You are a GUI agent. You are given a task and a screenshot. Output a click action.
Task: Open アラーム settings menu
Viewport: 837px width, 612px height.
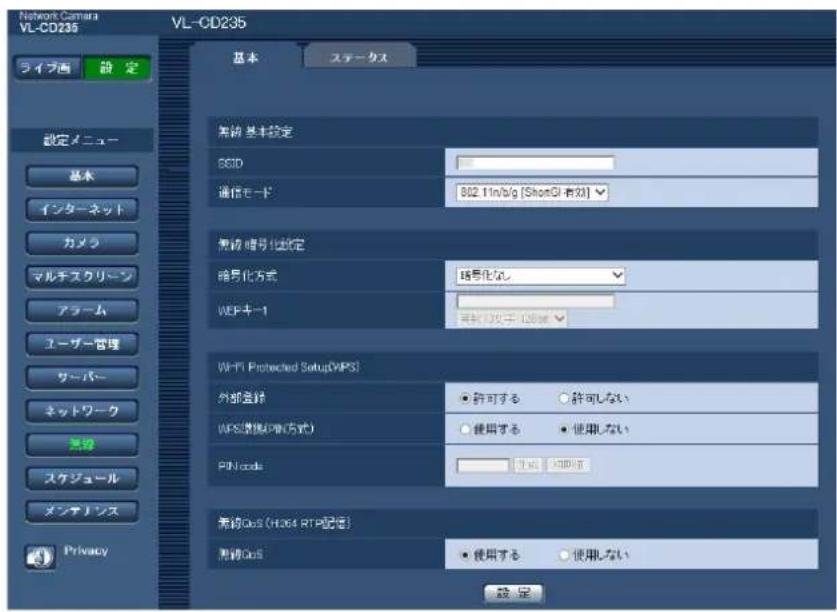[x=82, y=310]
